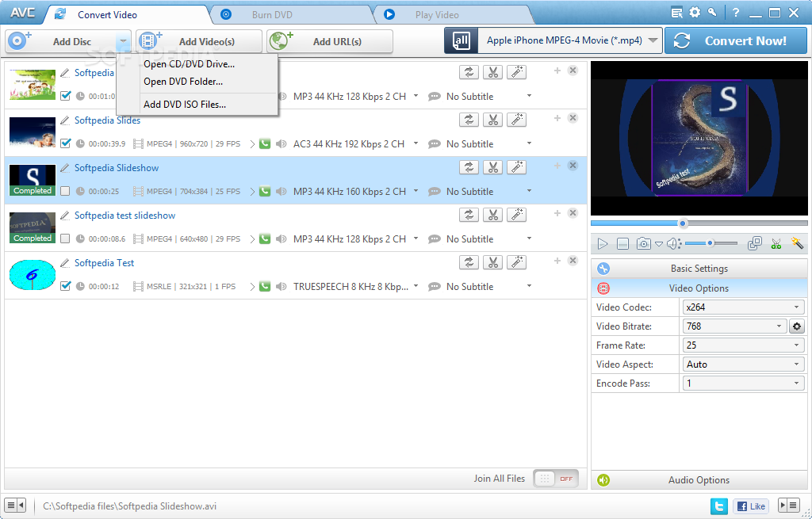The height and width of the screenshot is (519, 812).
Task: Click the Add URL(s) button
Action: 330,41
